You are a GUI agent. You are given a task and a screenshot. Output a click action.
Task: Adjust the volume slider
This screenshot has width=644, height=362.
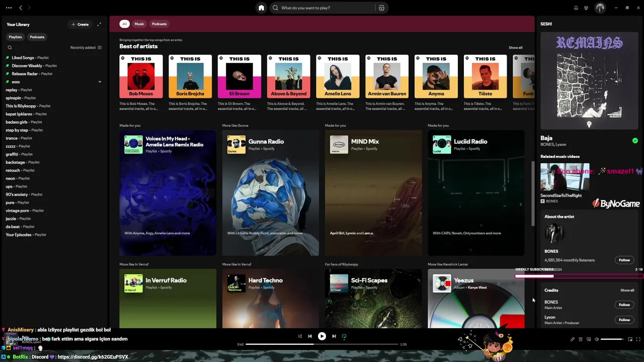[612, 339]
